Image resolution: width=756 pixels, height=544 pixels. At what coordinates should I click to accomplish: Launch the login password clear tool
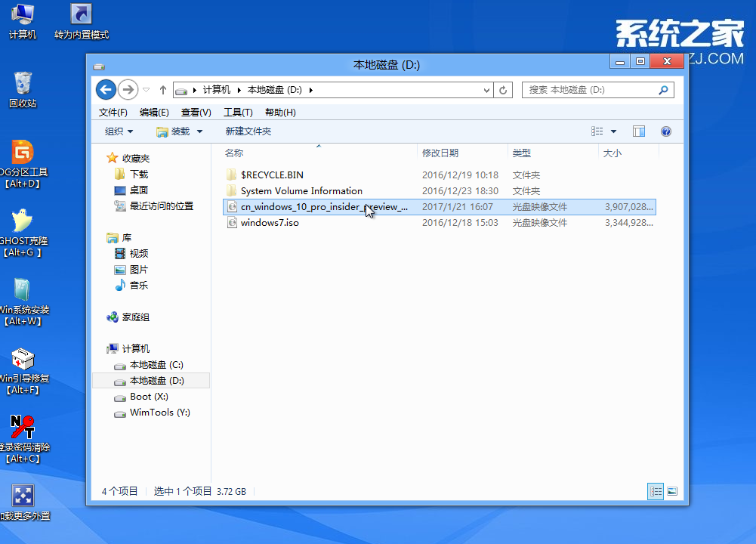click(23, 428)
